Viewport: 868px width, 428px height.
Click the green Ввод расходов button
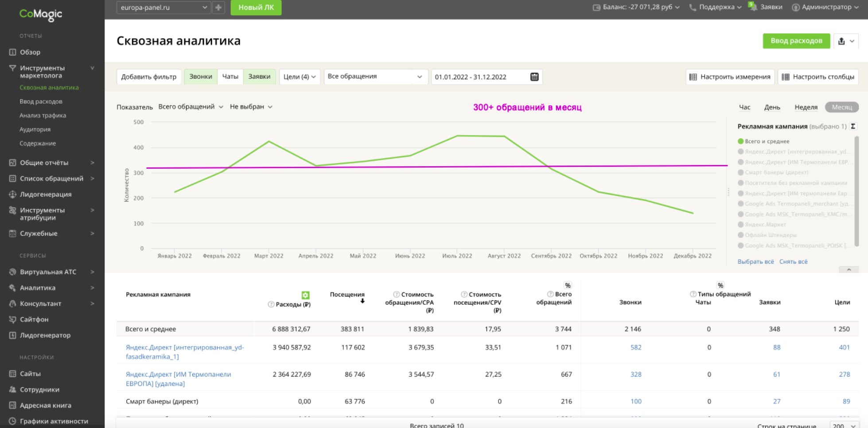click(x=796, y=41)
